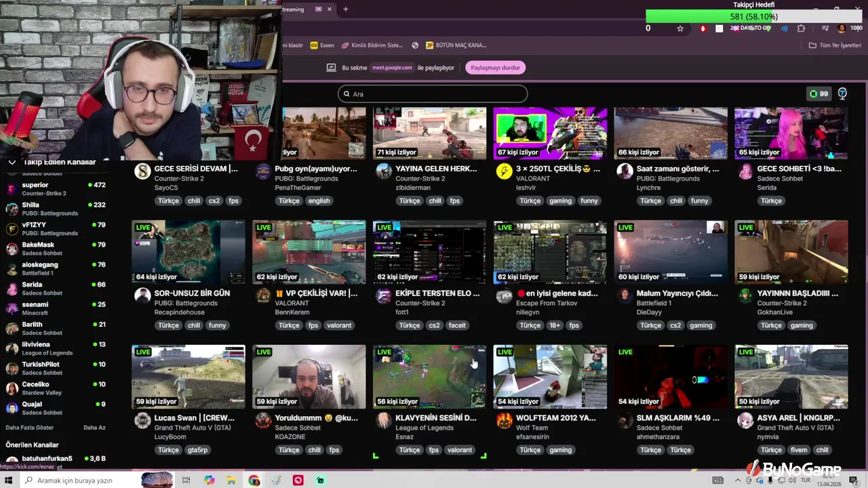
Task: Close the streaming browser tab
Action: 330,9
